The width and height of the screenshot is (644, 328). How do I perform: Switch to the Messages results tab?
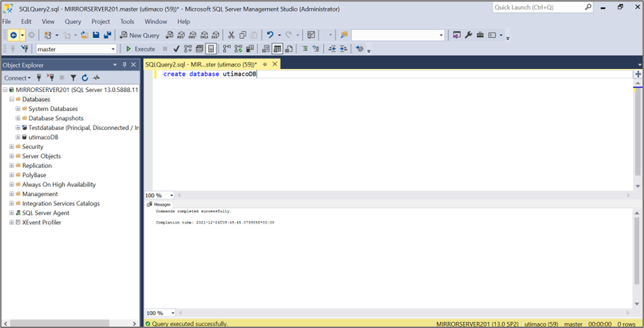(x=159, y=204)
